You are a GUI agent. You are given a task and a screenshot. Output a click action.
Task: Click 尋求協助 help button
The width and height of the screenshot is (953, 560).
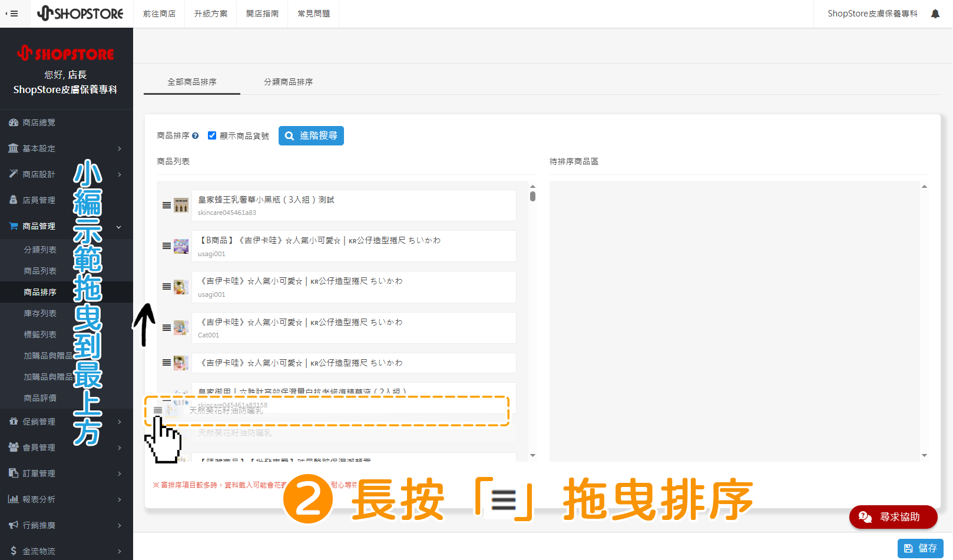tap(893, 517)
